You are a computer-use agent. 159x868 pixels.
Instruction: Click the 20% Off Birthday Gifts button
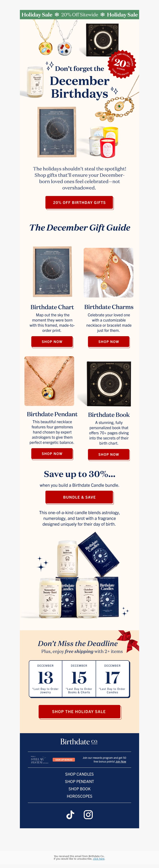pyautogui.click(x=79, y=202)
